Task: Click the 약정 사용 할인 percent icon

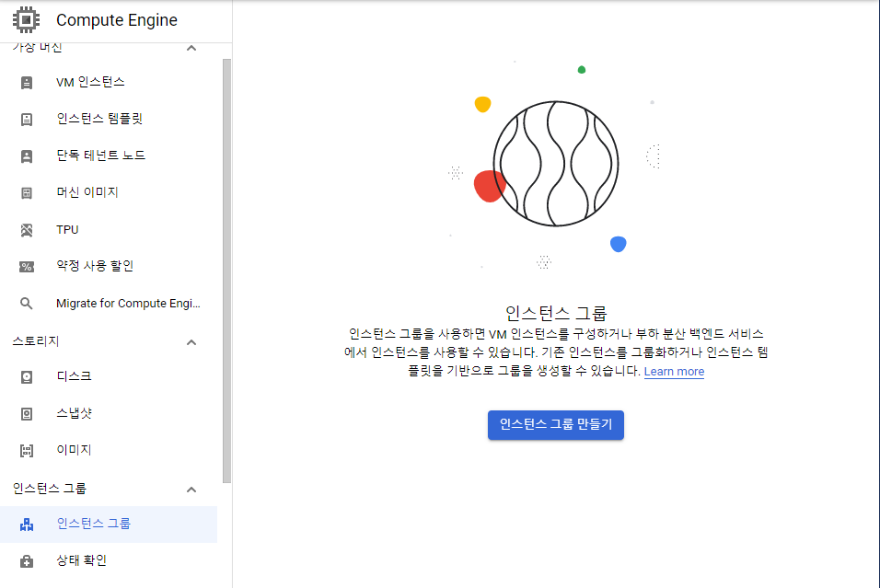Action: click(27, 267)
